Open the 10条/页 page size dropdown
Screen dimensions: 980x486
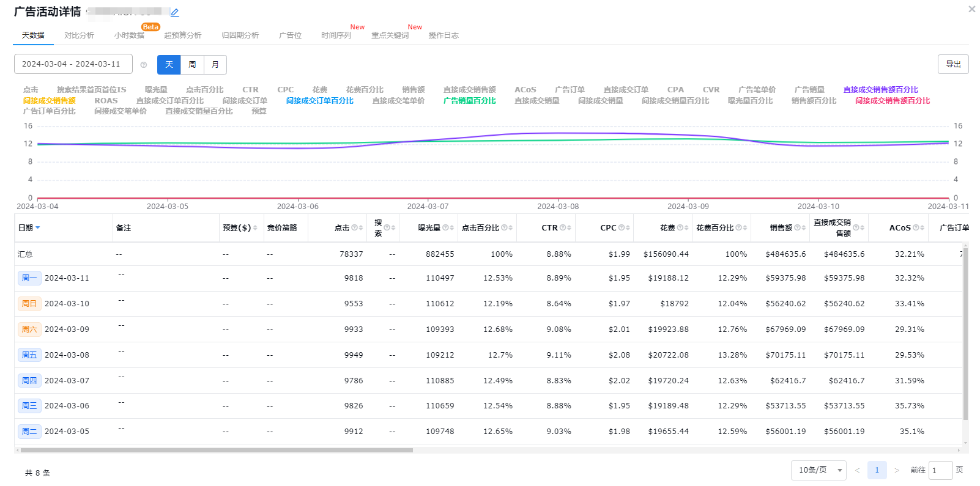(819, 470)
